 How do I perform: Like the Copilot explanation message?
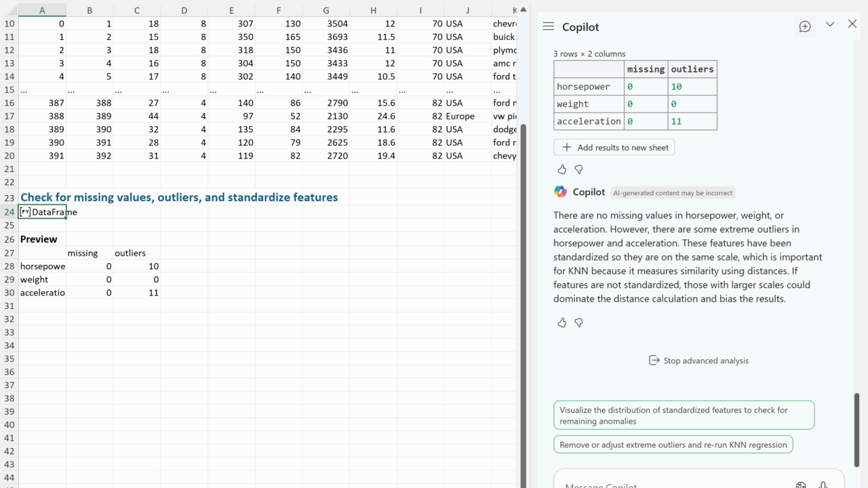[561, 323]
